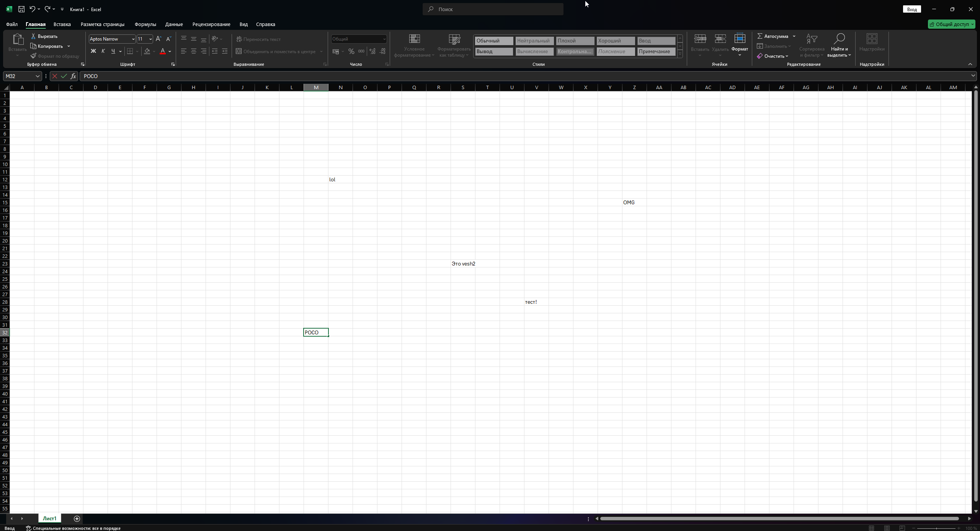The height and width of the screenshot is (531, 980).
Task: Click the Undo arrow icon
Action: 32,9
